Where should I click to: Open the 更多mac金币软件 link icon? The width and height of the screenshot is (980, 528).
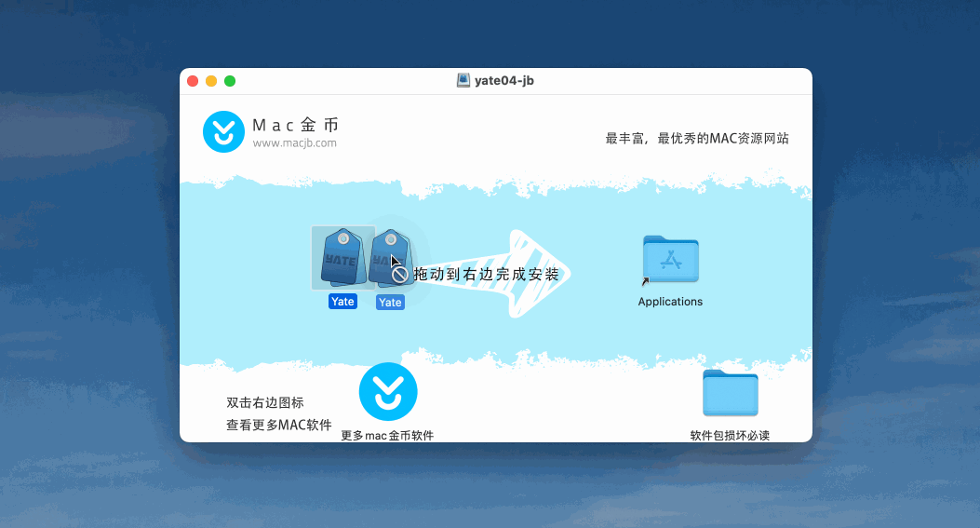coord(388,392)
